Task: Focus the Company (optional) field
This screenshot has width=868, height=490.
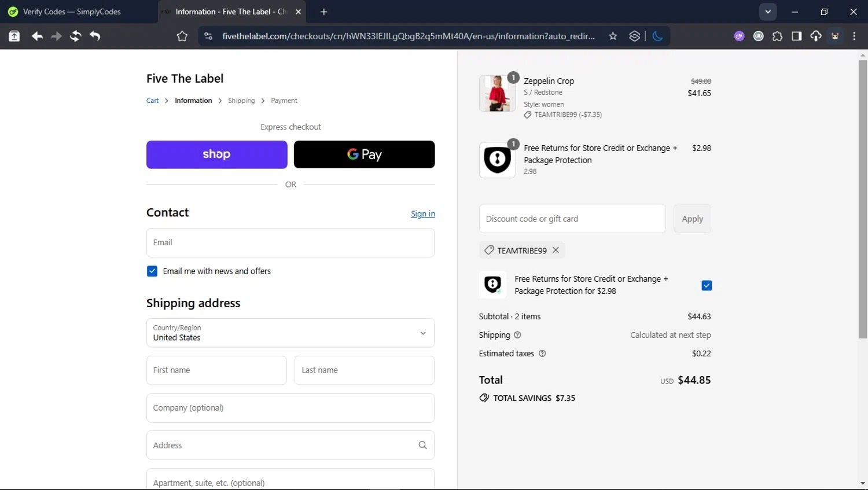Action: pyautogui.click(x=290, y=408)
